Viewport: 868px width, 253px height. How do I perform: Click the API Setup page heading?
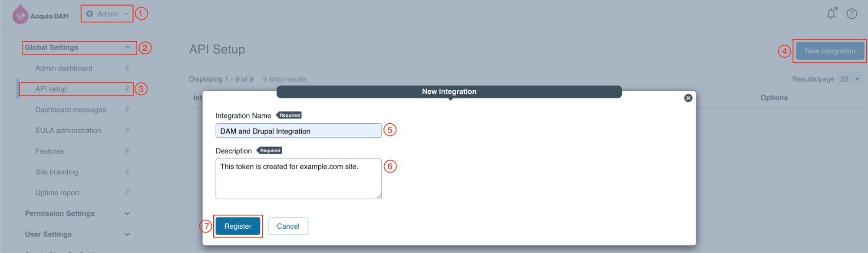point(217,49)
